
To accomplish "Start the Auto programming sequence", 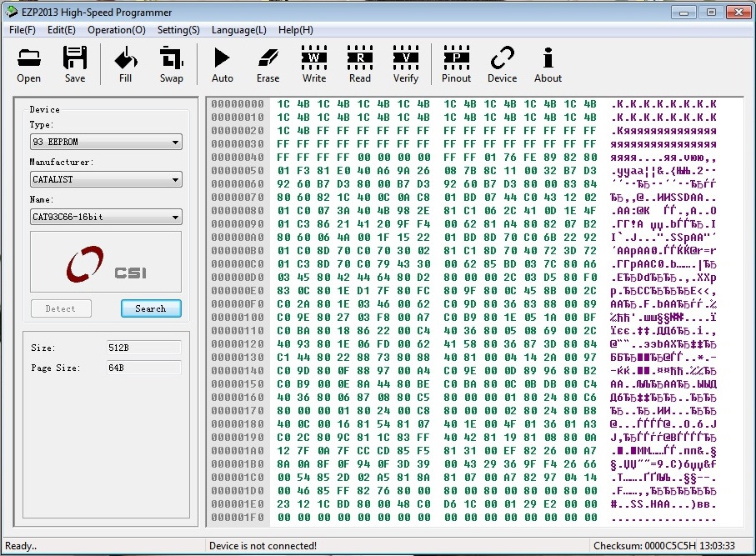I will pyautogui.click(x=223, y=64).
